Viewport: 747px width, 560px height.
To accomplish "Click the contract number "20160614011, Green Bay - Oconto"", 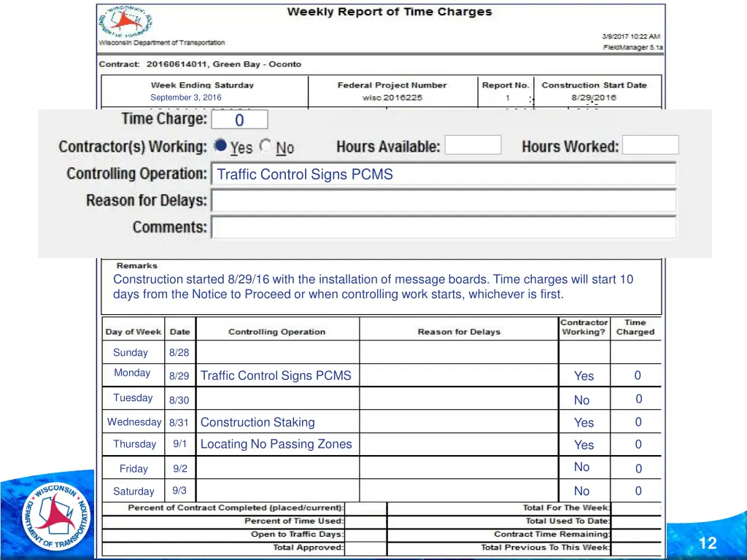I will 224,64.
